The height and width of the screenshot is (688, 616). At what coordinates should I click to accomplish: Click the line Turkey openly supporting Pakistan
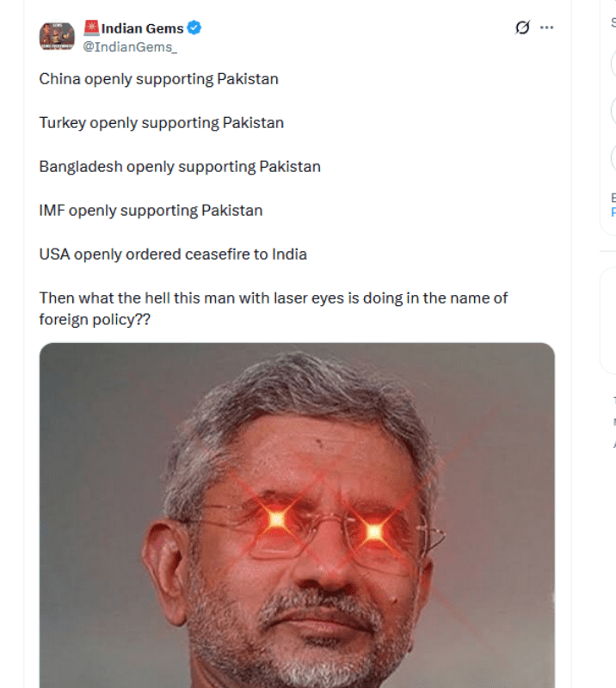click(161, 123)
